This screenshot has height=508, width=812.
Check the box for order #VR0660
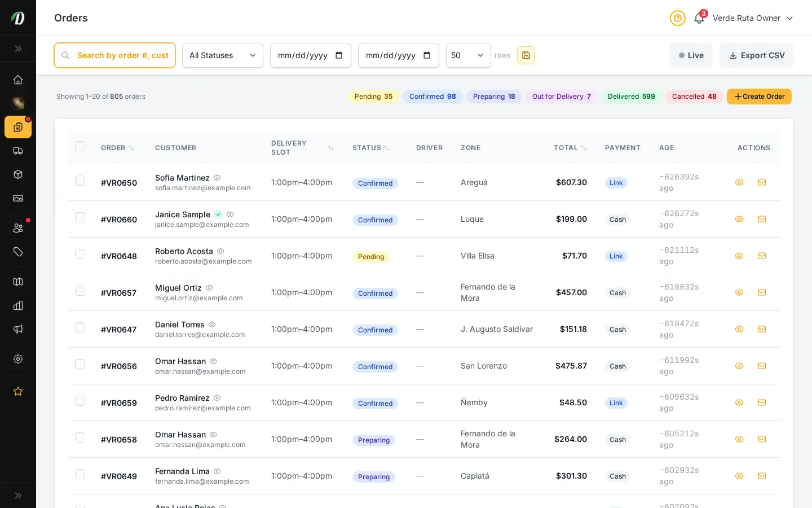click(x=80, y=217)
